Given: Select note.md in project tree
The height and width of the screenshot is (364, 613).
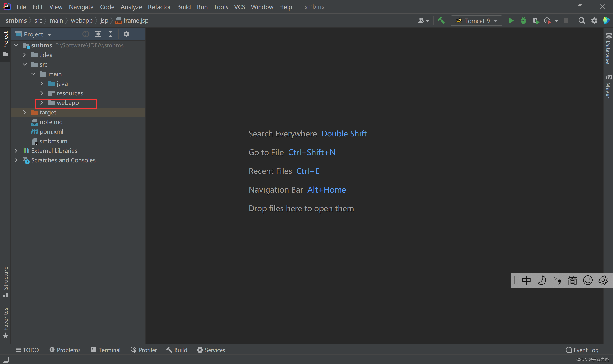Looking at the screenshot, I should tap(51, 122).
